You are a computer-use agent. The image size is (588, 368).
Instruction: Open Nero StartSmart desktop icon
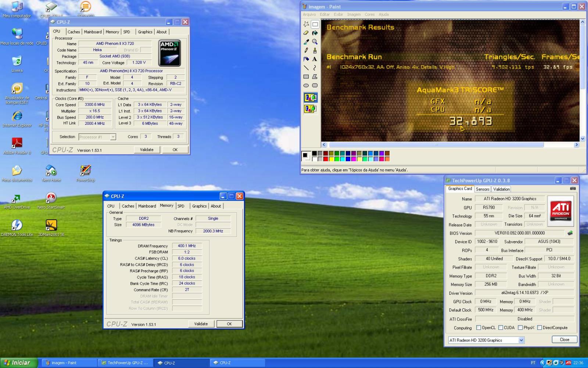click(51, 201)
